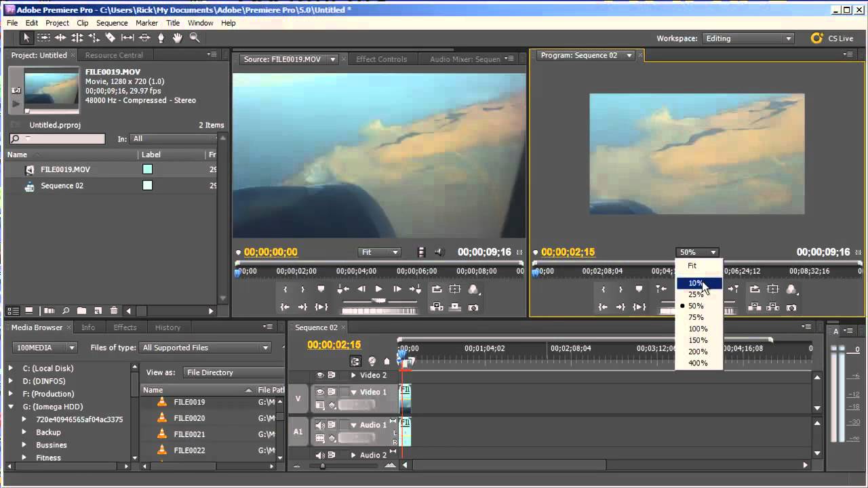
Task: Expand the C: (Local Disk) drive
Action: pos(10,369)
